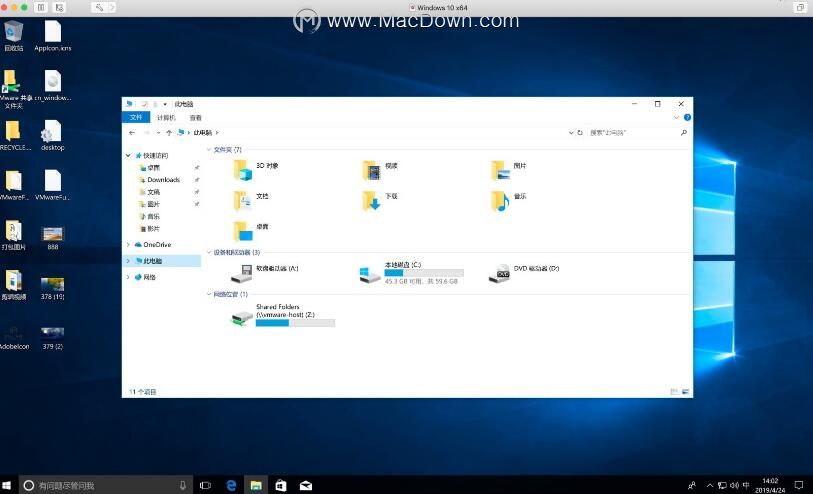Click the Cortana search box on taskbar
The height and width of the screenshot is (494, 813).
click(106, 485)
